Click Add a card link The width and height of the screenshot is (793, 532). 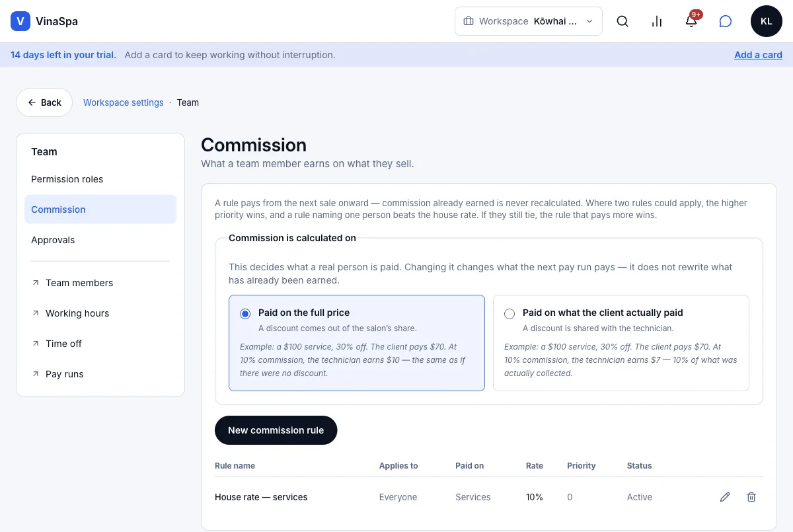[758, 55]
